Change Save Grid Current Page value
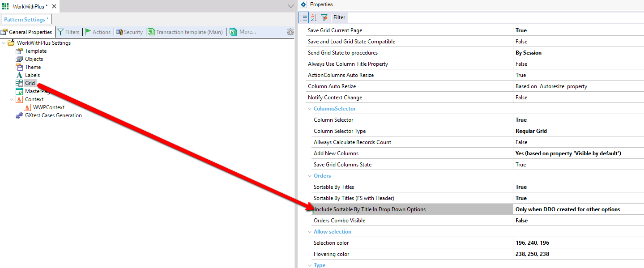Viewport: 644px width, 268px height. click(578, 30)
